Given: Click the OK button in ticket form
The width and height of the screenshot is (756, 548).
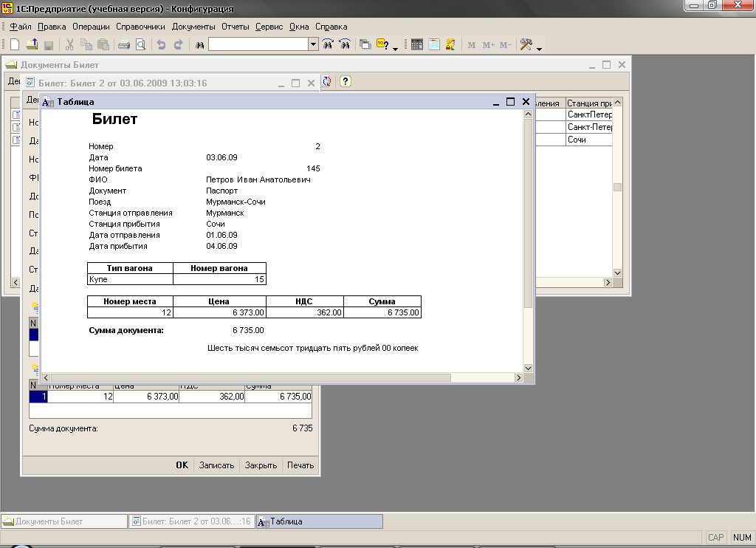Looking at the screenshot, I should tap(182, 465).
